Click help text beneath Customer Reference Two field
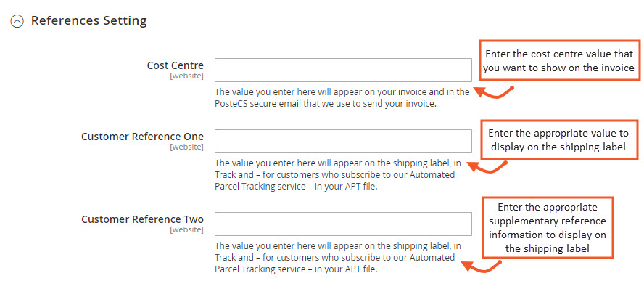 click(x=338, y=257)
